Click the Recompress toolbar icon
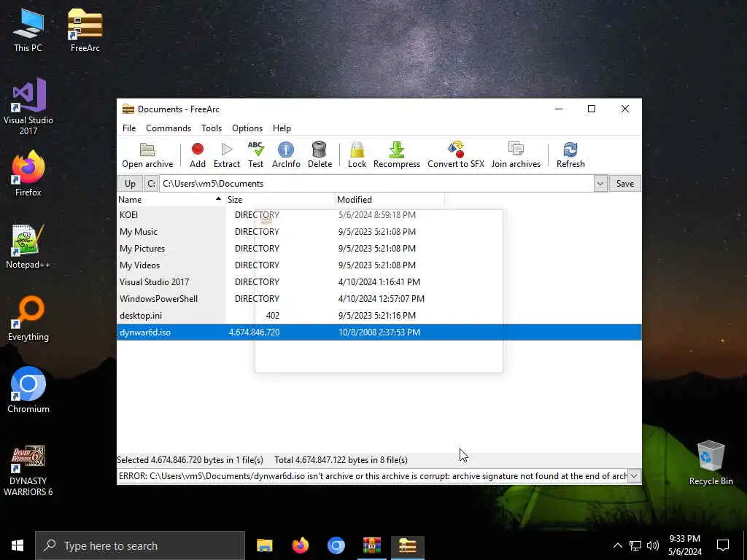 tap(397, 155)
